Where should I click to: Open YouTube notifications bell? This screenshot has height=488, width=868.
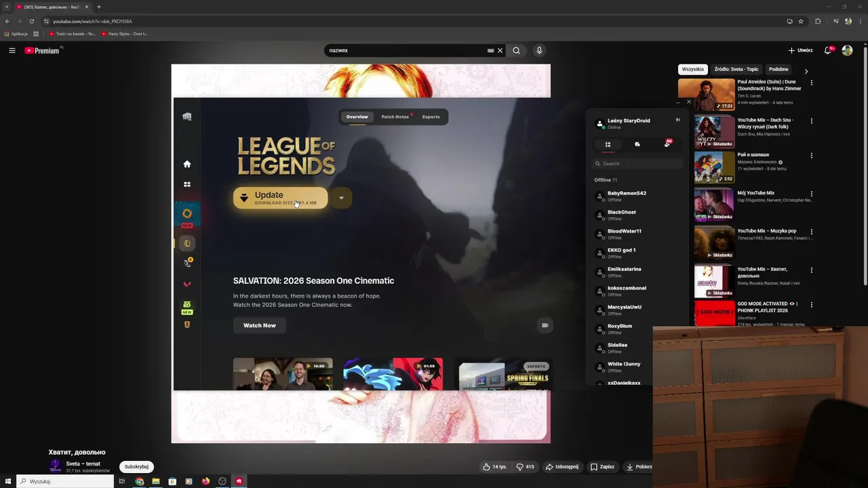pyautogui.click(x=828, y=50)
